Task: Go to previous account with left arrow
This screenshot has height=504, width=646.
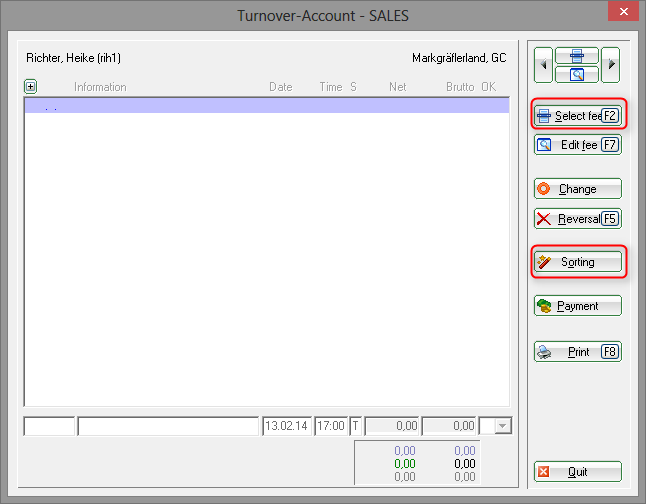Action: (543, 65)
